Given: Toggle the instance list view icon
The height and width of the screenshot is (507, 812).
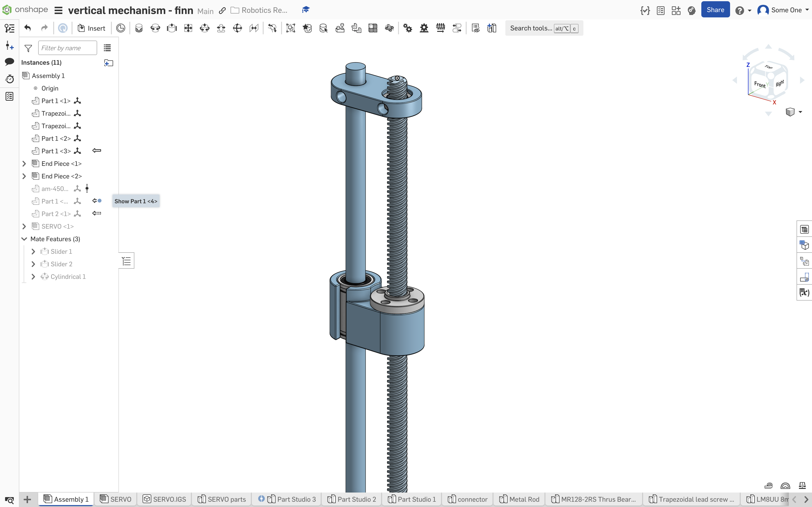Looking at the screenshot, I should (107, 48).
